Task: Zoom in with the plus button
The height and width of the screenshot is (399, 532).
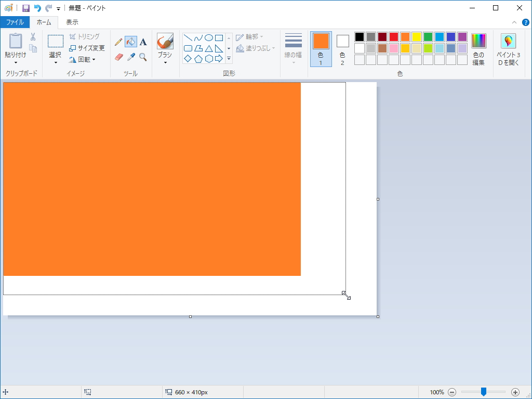Action: tap(515, 392)
